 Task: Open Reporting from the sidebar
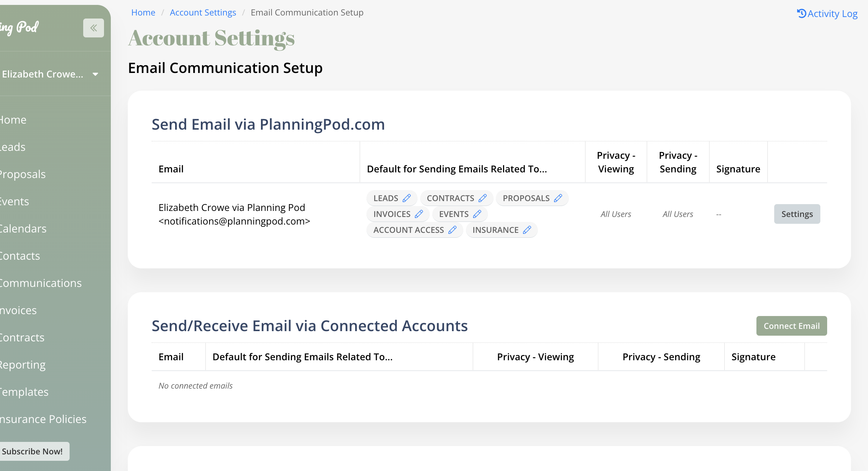point(22,365)
